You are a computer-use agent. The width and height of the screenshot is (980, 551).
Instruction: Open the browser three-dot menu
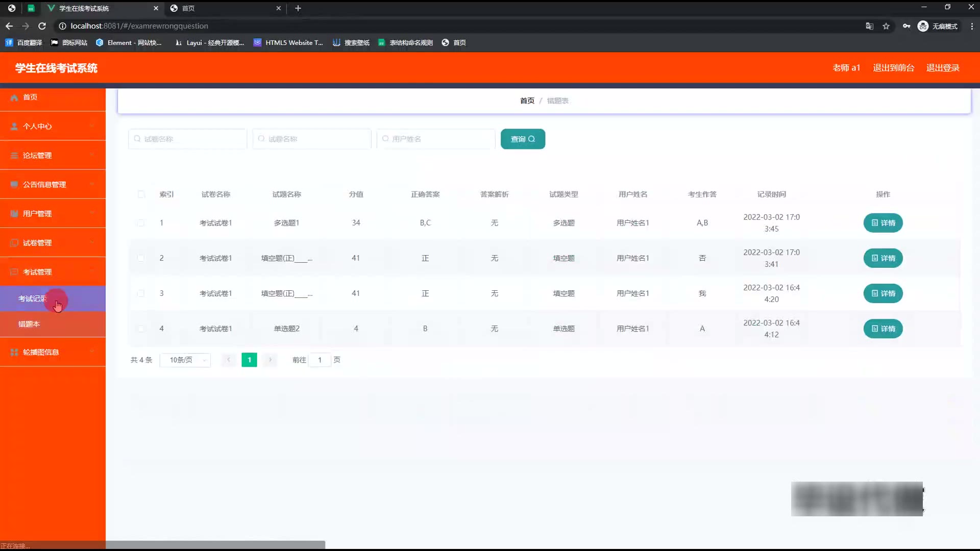coord(972,26)
